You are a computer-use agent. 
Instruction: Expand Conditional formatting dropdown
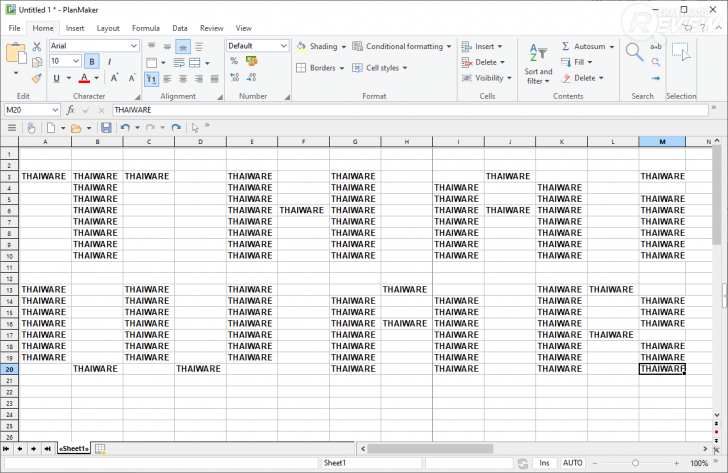(x=448, y=46)
